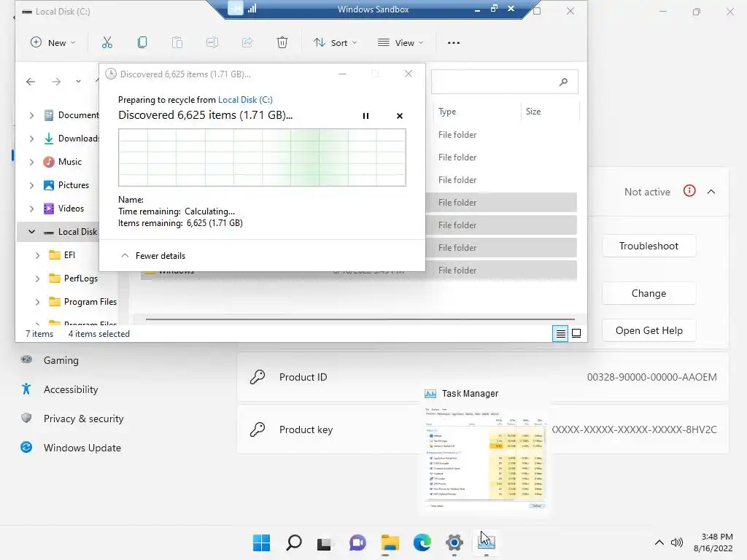This screenshot has width=747, height=560.
Task: Open the Sort dropdown menu
Action: (336, 43)
